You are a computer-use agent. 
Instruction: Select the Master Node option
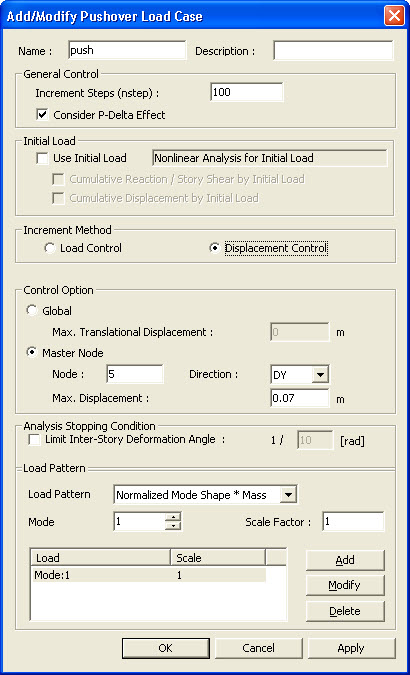tap(32, 353)
